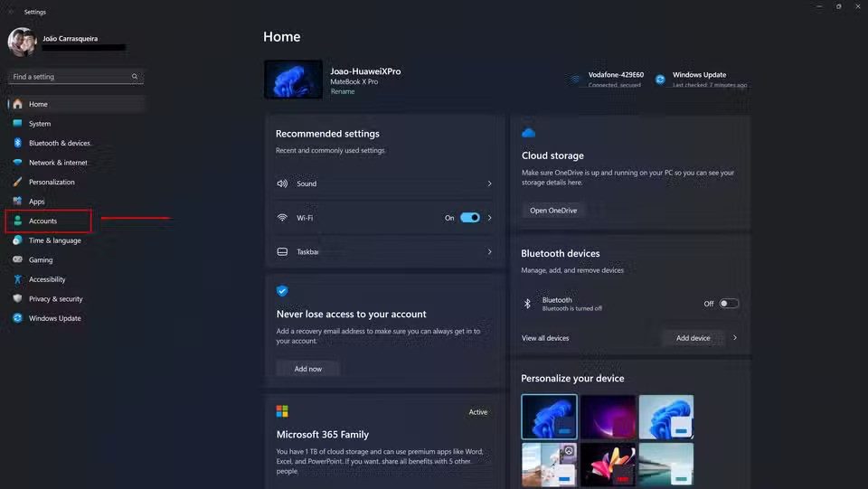Click the Find a setting search box
This screenshot has width=868, height=489.
tap(72, 77)
